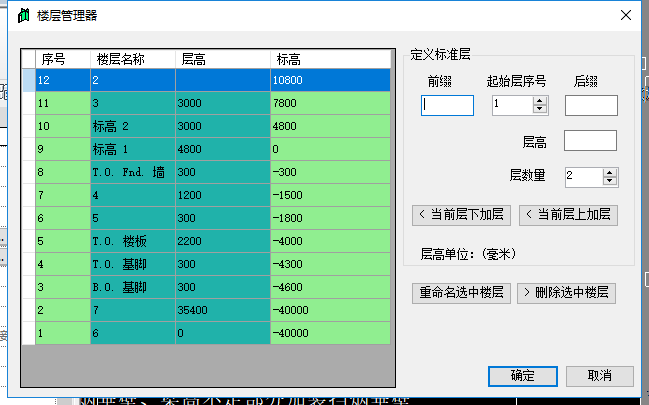This screenshot has width=649, height=405.
Task: Click elevation cell 10800
Action: [x=330, y=80]
